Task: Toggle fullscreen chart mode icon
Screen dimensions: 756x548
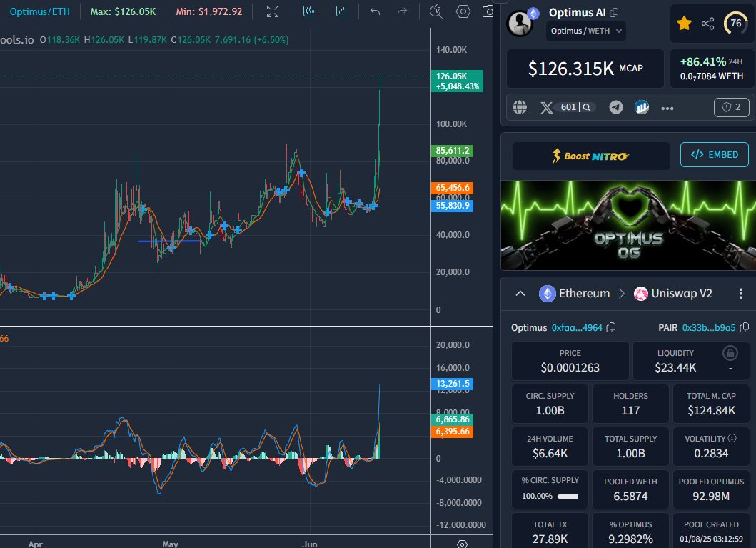Action: tap(273, 11)
